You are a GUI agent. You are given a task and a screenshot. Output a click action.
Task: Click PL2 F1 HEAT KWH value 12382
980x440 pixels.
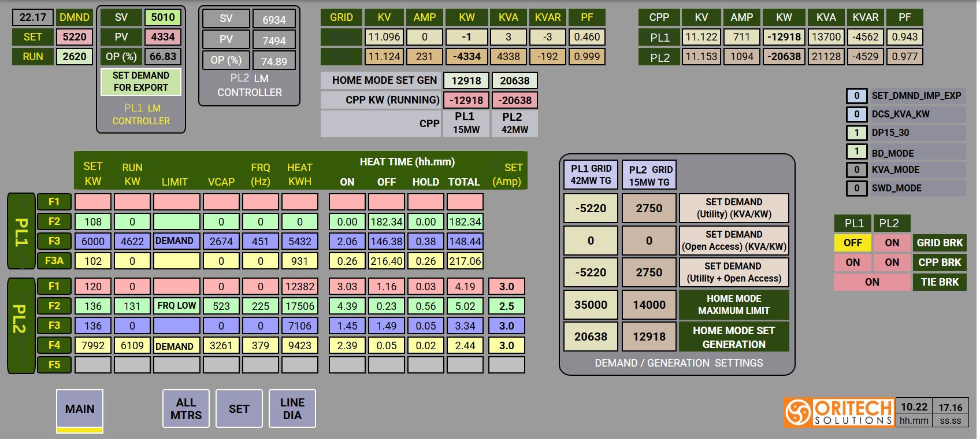(300, 286)
